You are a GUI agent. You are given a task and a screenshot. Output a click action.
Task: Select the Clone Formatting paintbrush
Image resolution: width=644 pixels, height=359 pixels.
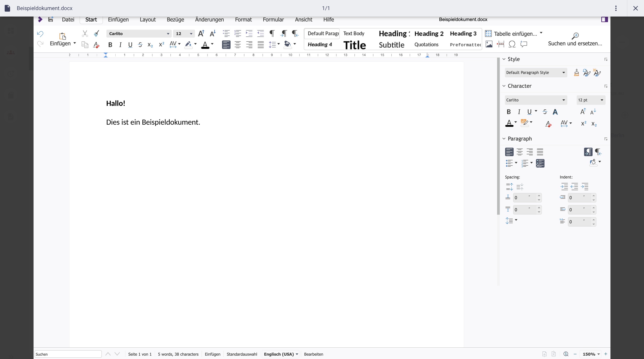[97, 34]
